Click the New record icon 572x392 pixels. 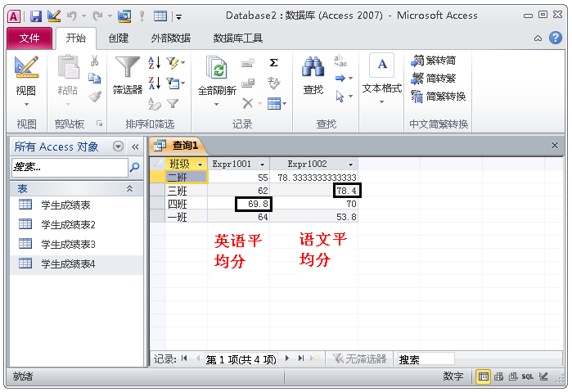pyautogui.click(x=248, y=62)
